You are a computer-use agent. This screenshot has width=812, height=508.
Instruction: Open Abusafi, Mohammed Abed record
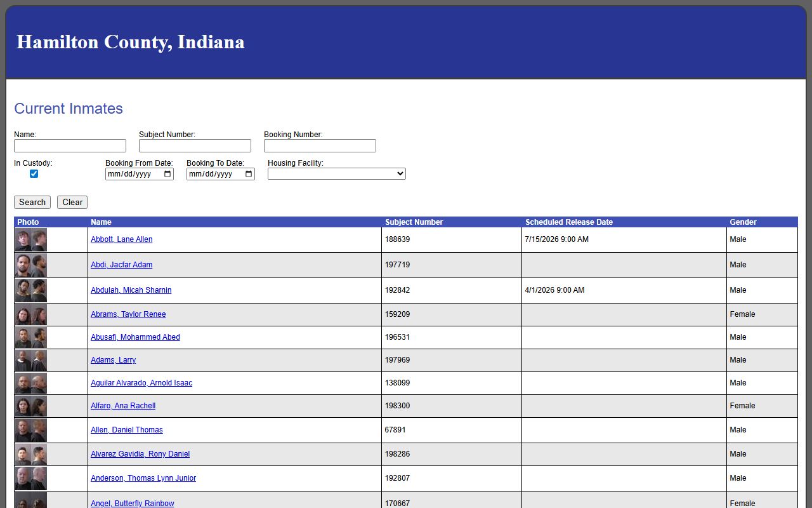coord(135,337)
